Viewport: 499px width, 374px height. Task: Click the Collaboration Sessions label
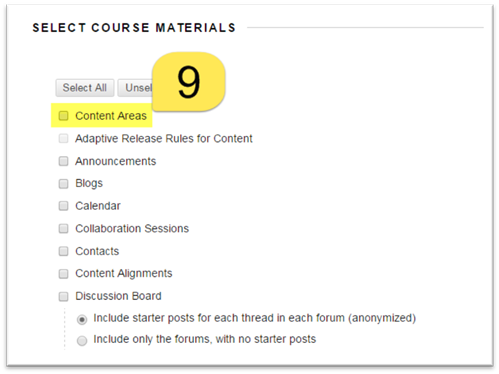(132, 228)
